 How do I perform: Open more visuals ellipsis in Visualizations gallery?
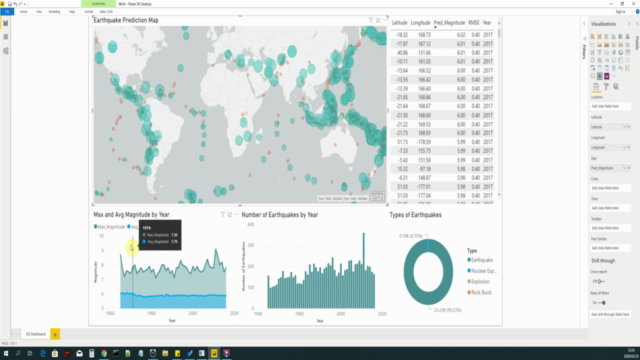(x=614, y=76)
